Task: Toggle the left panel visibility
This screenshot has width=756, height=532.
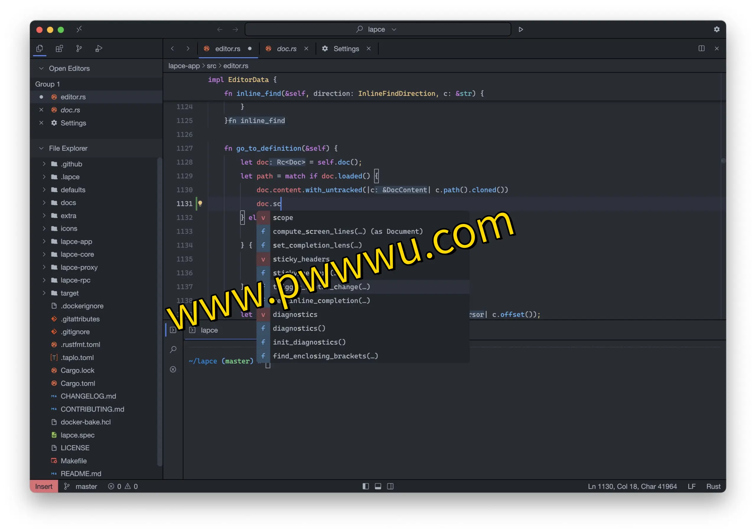Action: (x=366, y=486)
